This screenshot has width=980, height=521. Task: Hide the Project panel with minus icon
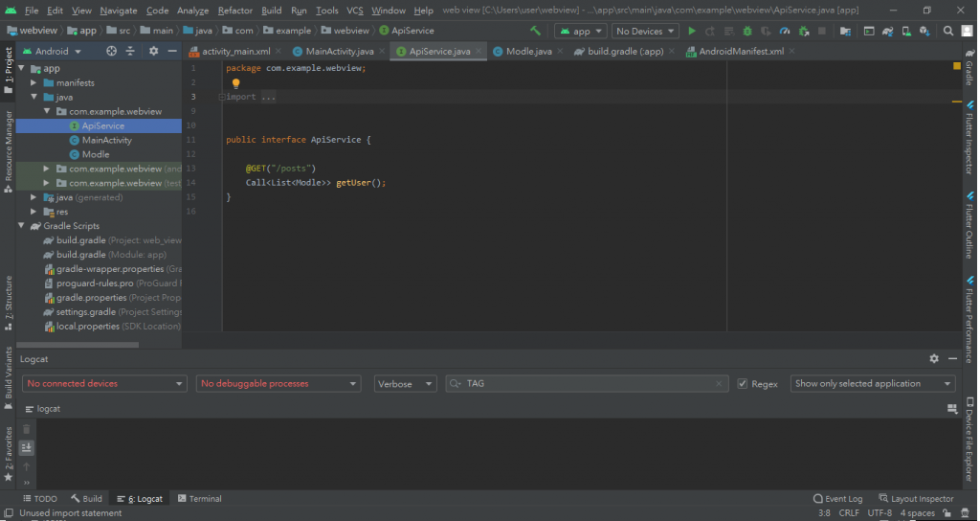tap(172, 52)
